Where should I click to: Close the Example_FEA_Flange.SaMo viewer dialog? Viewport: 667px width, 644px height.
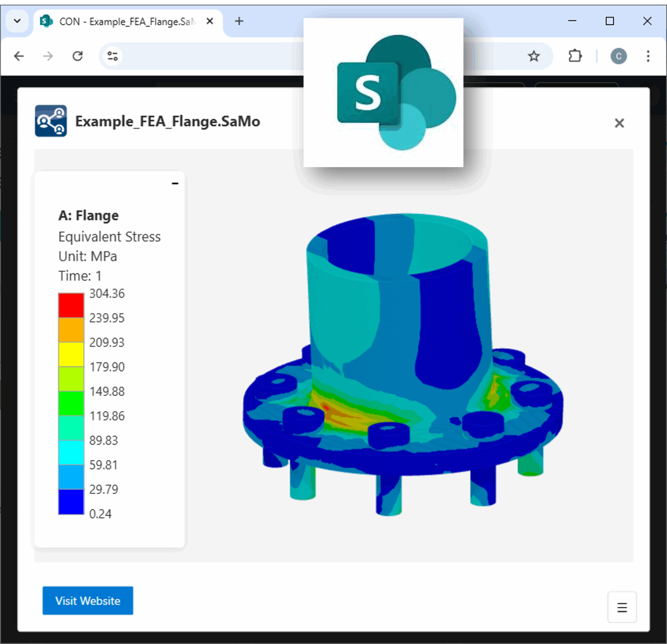(x=619, y=123)
